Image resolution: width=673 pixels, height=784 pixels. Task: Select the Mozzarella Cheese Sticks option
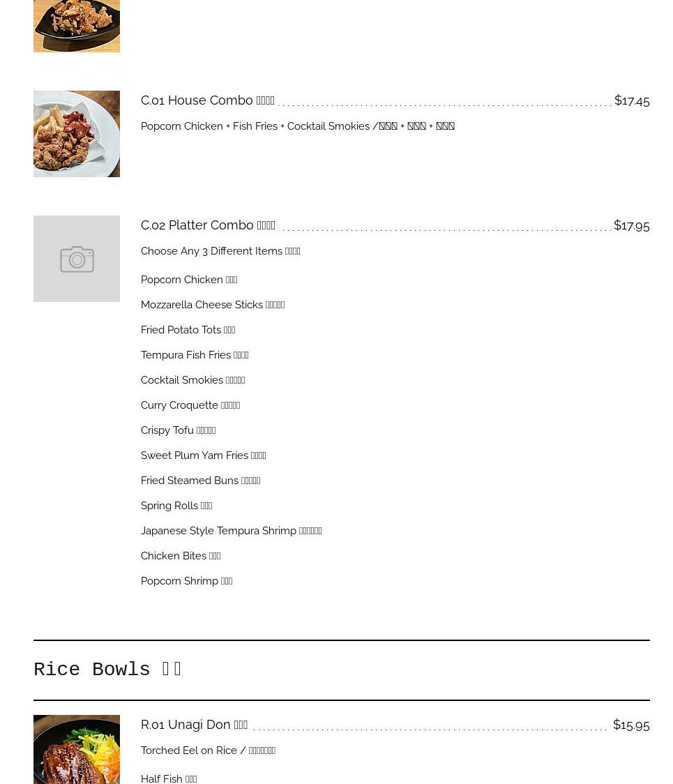pyautogui.click(x=213, y=305)
